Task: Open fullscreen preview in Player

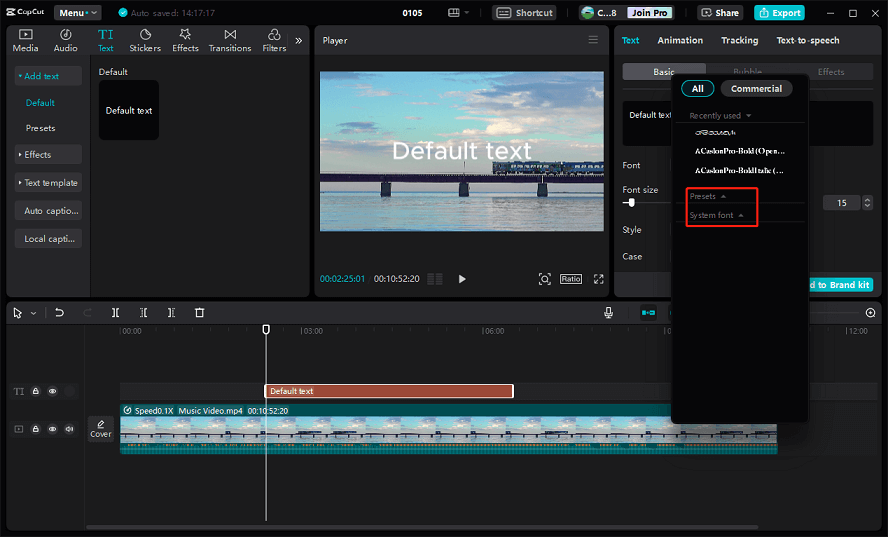Action: (x=599, y=279)
